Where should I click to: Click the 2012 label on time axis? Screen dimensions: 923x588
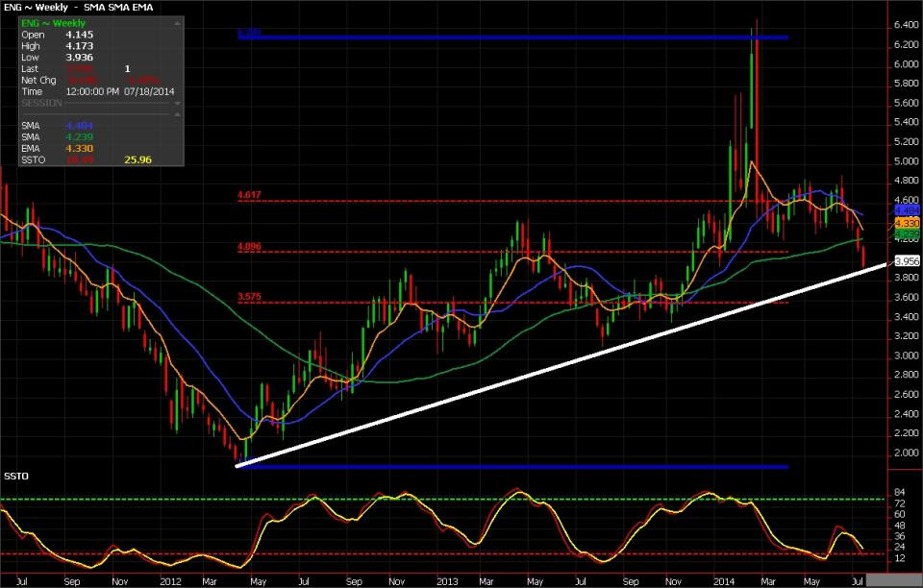[x=170, y=581]
